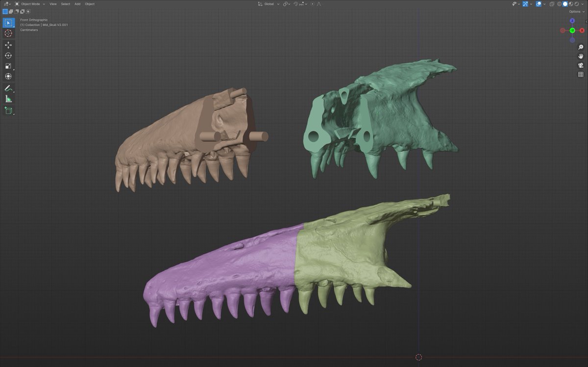Open the View menu

click(53, 4)
